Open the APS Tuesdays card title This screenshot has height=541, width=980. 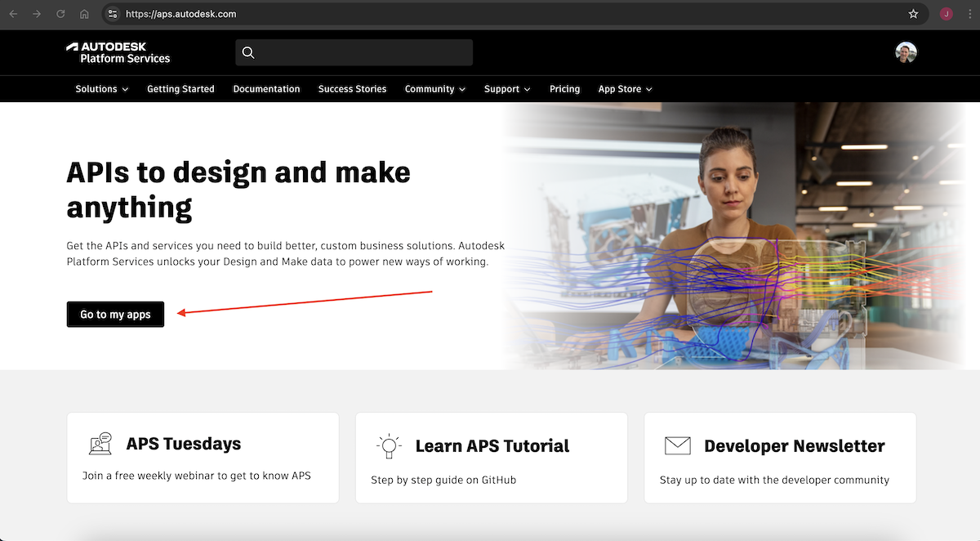[x=184, y=444]
